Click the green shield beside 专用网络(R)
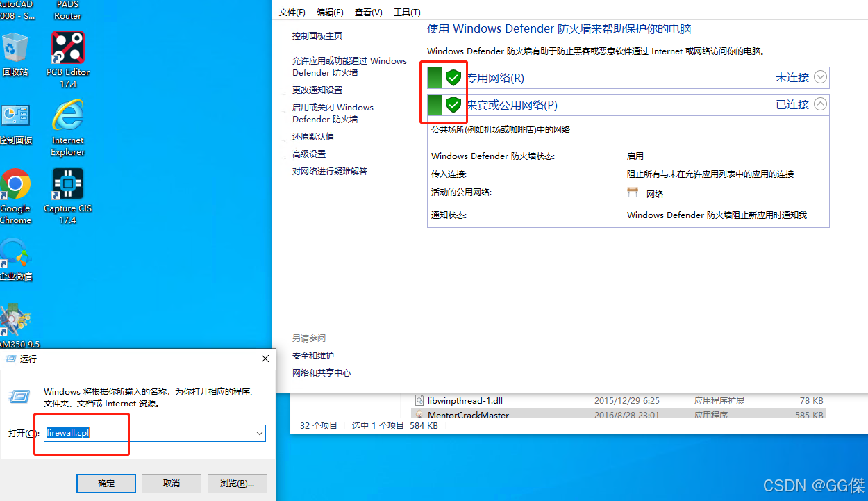Image resolution: width=868 pixels, height=501 pixels. 453,78
